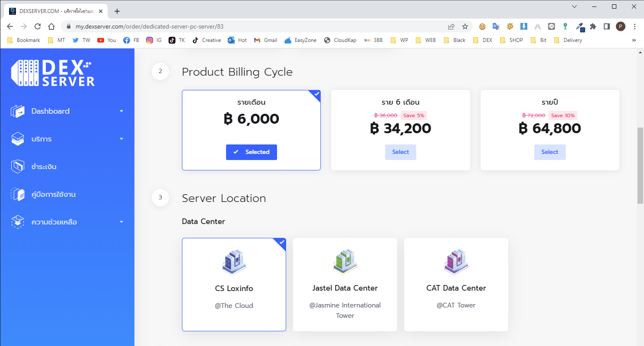Click the Dashboard sidebar icon
Screen dimensions: 644x346
tap(18, 111)
